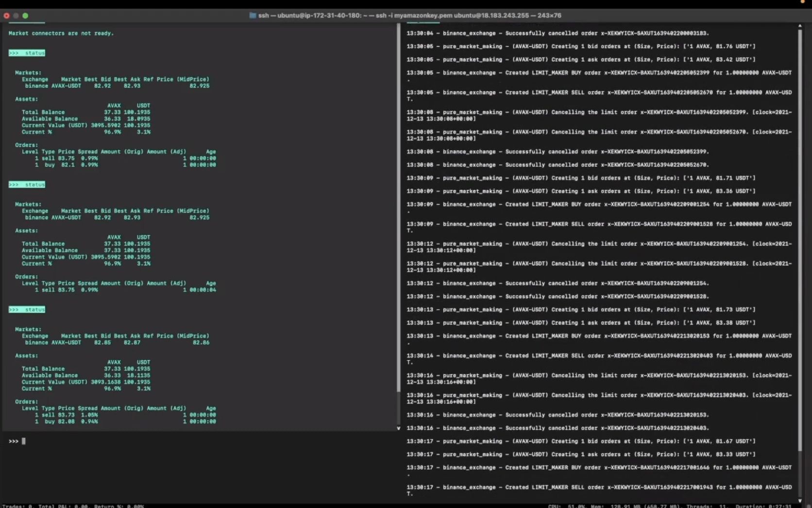Click the left output pane's scroll-down arrow
Image resolution: width=812 pixels, height=508 pixels.
[x=399, y=428]
